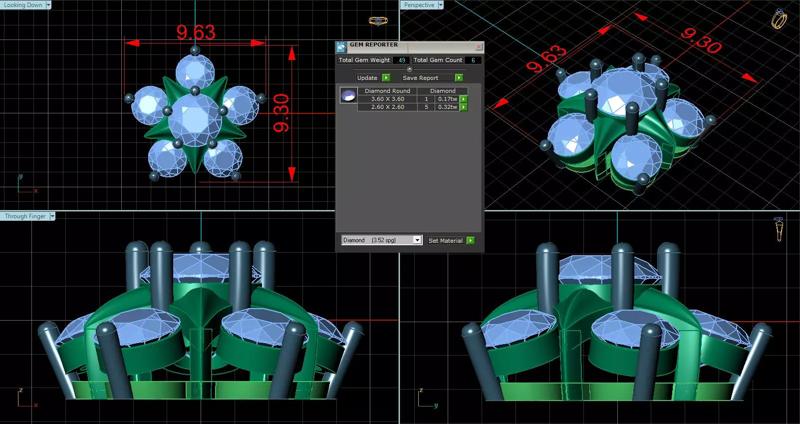The height and width of the screenshot is (424, 800).
Task: Click the green arrow beside Set Material
Action: point(470,240)
